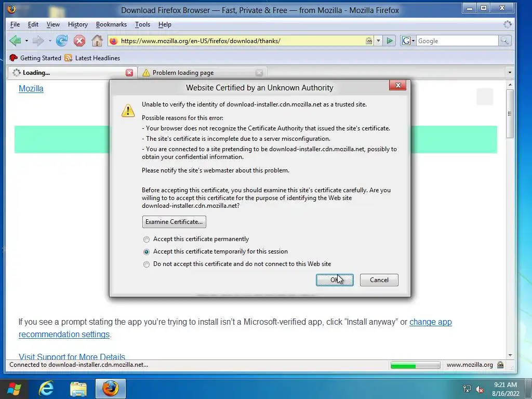The width and height of the screenshot is (532, 399).
Task: Open the Bookmarks menu
Action: pyautogui.click(x=111, y=24)
